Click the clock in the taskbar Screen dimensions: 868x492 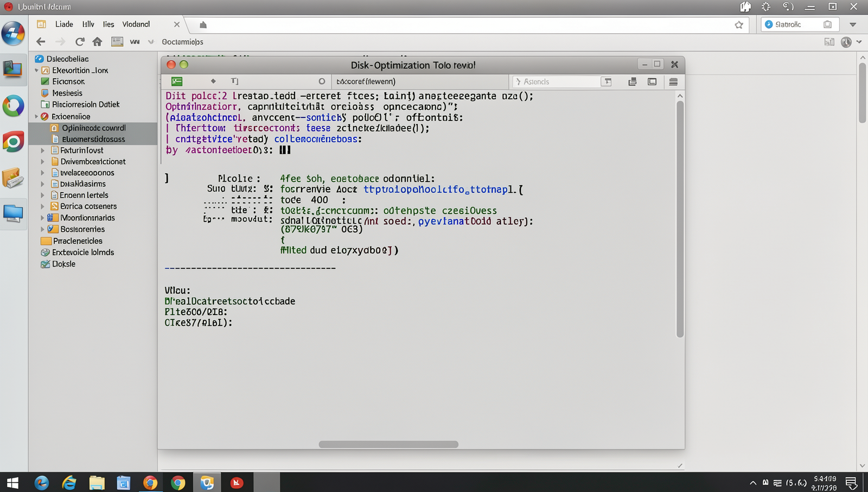click(825, 483)
